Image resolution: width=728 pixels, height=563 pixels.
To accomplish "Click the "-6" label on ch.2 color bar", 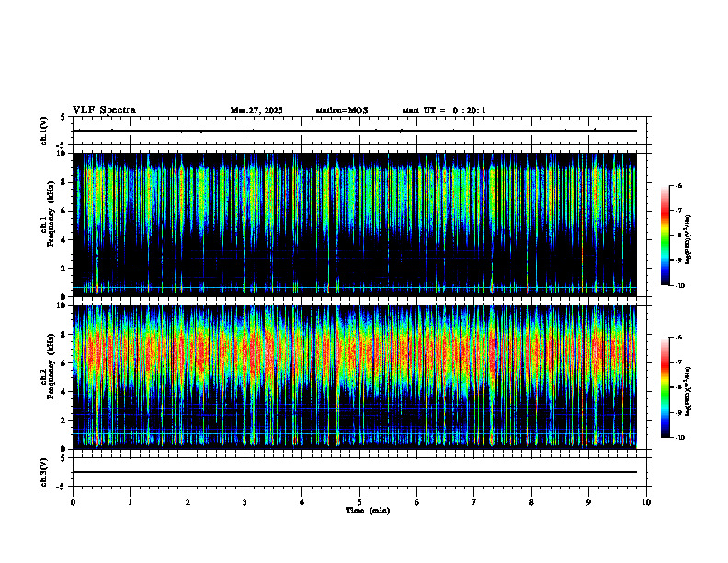I will [678, 338].
